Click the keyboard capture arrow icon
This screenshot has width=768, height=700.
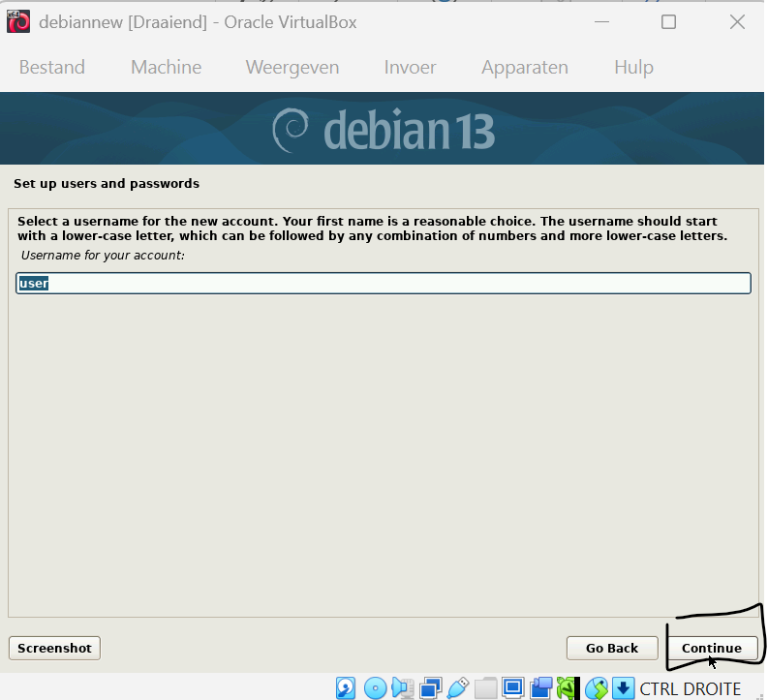click(x=623, y=688)
